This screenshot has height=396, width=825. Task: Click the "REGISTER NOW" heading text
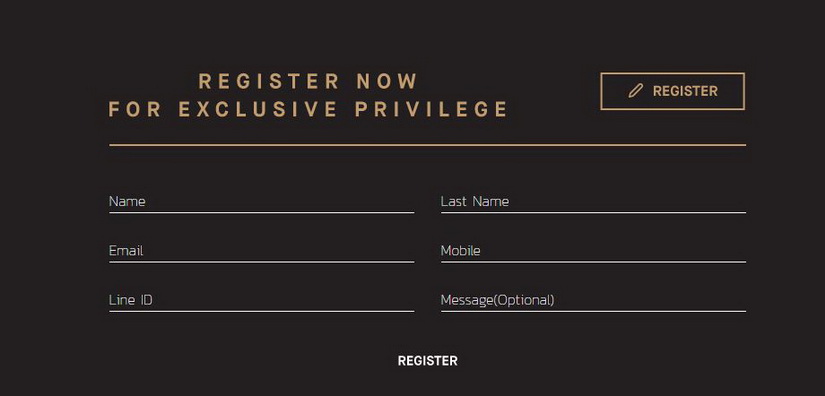point(308,82)
